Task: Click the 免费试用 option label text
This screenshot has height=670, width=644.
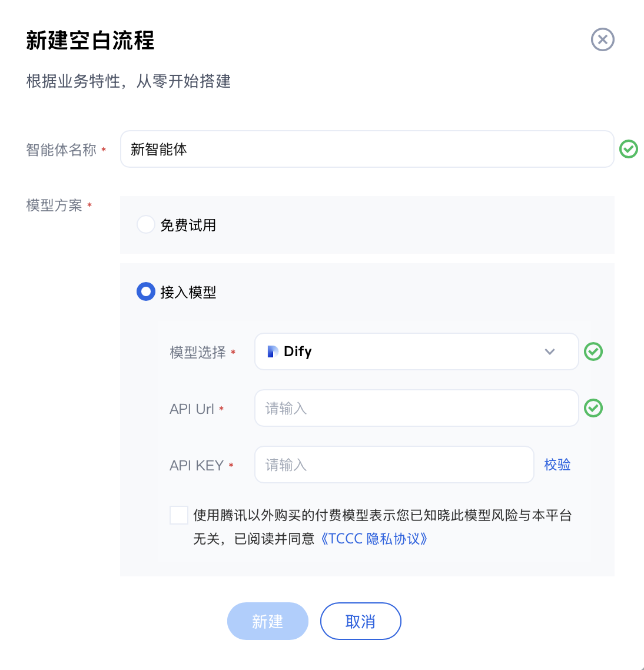Action: (188, 225)
